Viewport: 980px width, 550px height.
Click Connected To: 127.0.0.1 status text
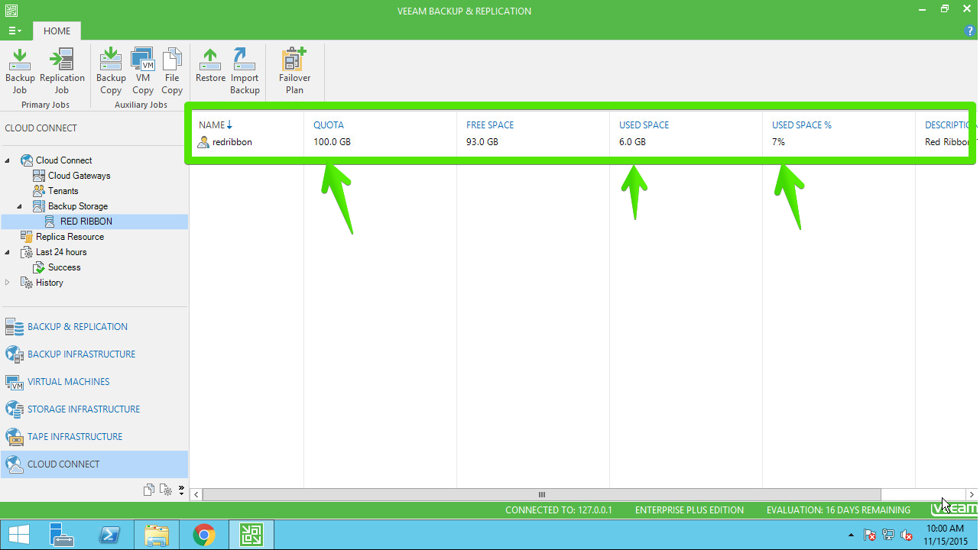pyautogui.click(x=559, y=510)
